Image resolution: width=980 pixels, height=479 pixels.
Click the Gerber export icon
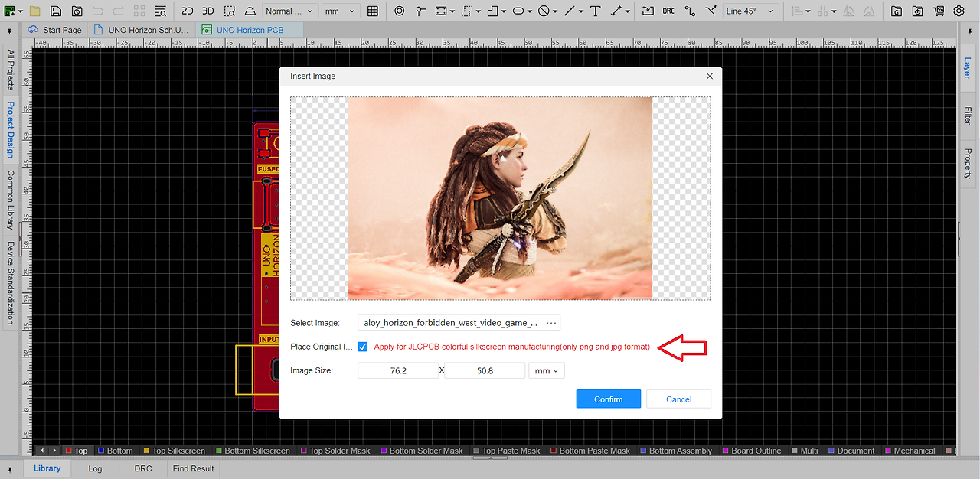[897, 11]
